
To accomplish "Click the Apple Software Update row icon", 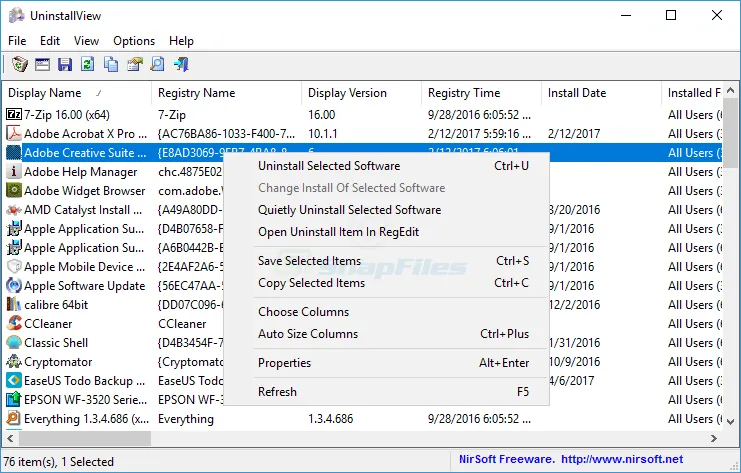I will click(x=14, y=285).
